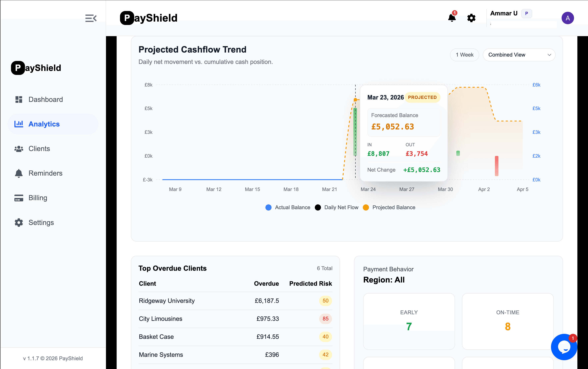Click the Predicted Risk column header
The height and width of the screenshot is (369, 588).
[310, 283]
